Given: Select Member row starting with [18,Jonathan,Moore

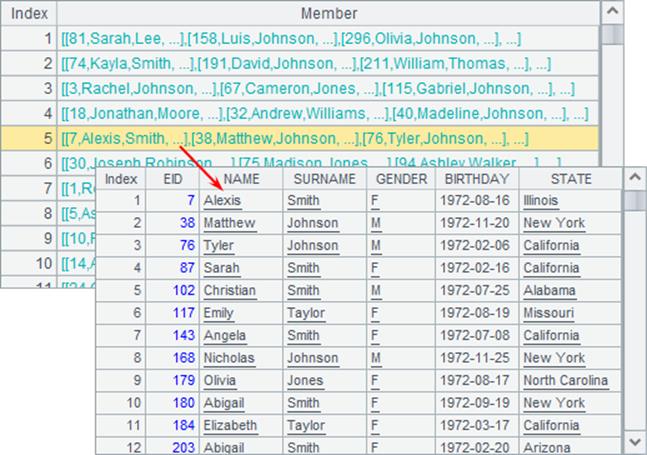Looking at the screenshot, I should coord(300,113).
